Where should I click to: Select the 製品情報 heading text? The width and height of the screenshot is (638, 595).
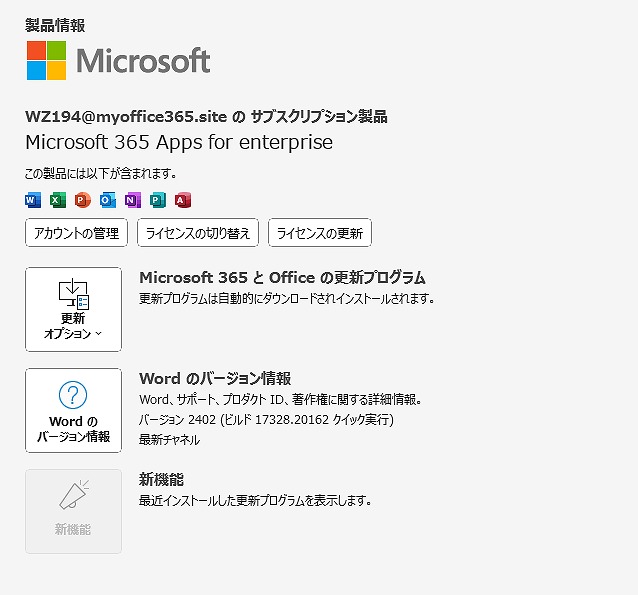coord(55,25)
